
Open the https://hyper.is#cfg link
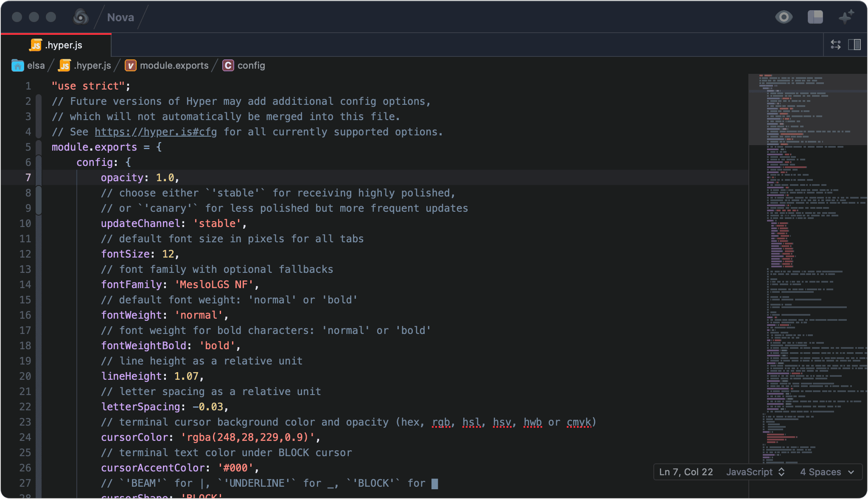coord(156,132)
